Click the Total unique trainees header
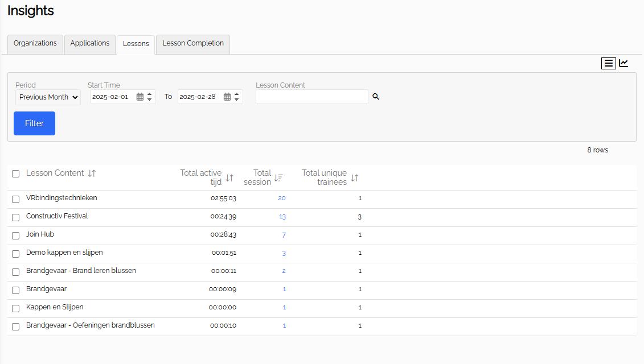Screen dimensions: 644x364 [324, 177]
